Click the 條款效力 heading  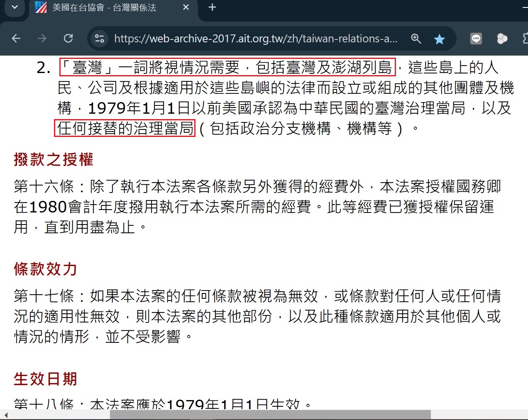(x=45, y=269)
